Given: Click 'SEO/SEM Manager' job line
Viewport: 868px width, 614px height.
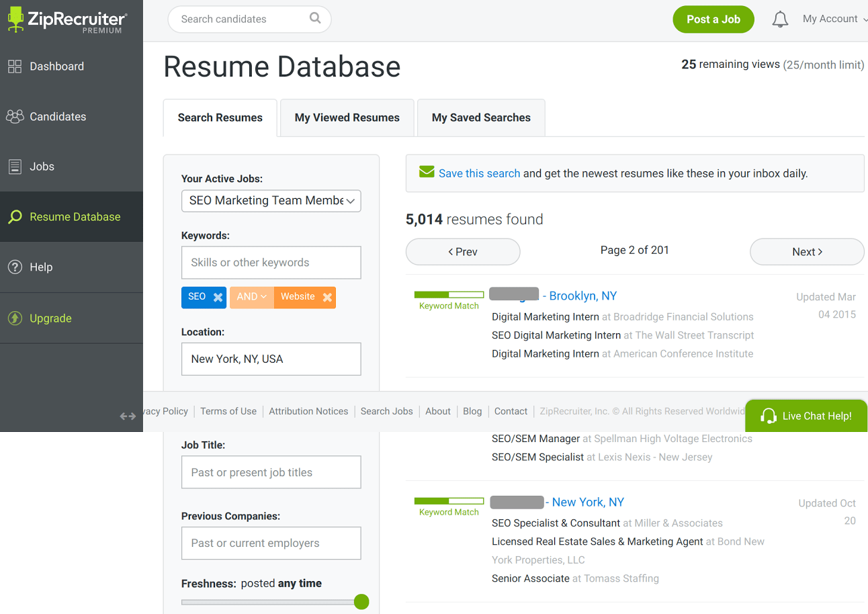Looking at the screenshot, I should click(622, 439).
